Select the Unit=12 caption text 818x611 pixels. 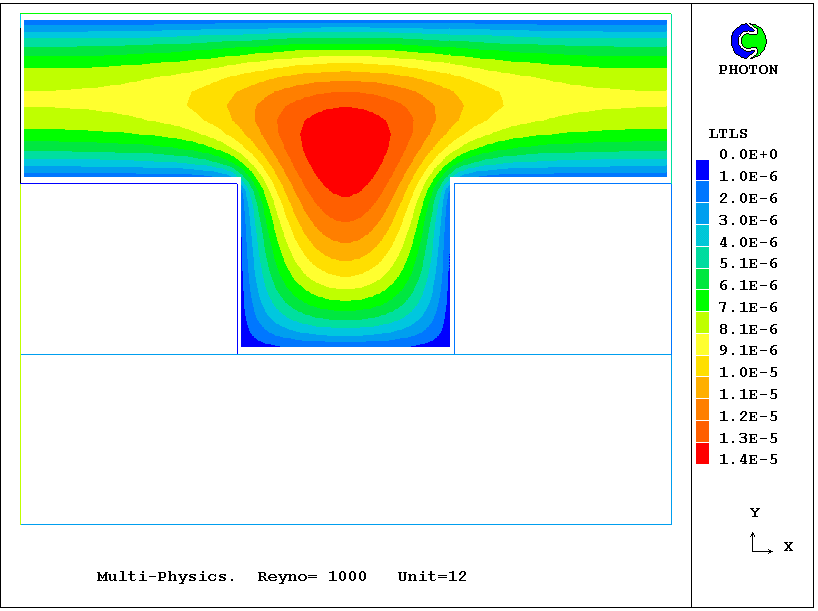tap(432, 577)
